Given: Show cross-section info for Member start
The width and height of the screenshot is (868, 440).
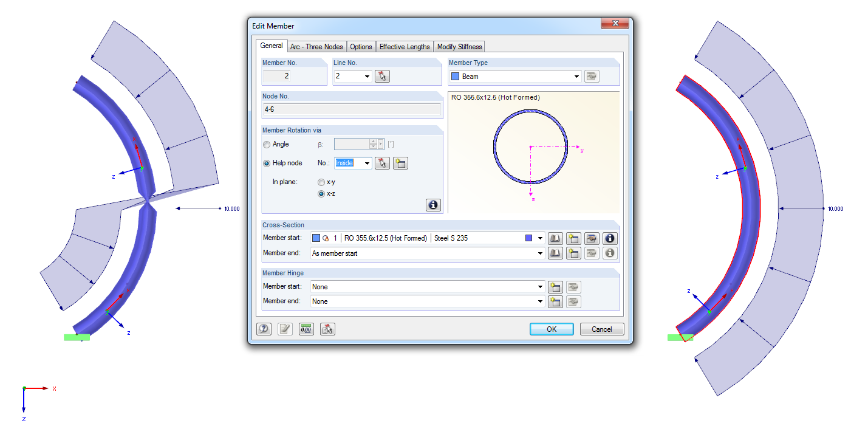Looking at the screenshot, I should (x=610, y=238).
